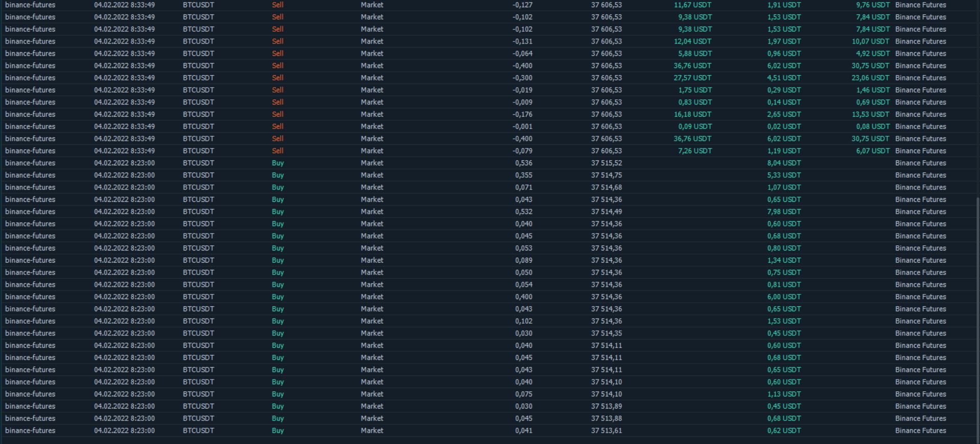This screenshot has width=980, height=444.
Task: Click the fee value 6,00 USDT
Action: tap(784, 297)
